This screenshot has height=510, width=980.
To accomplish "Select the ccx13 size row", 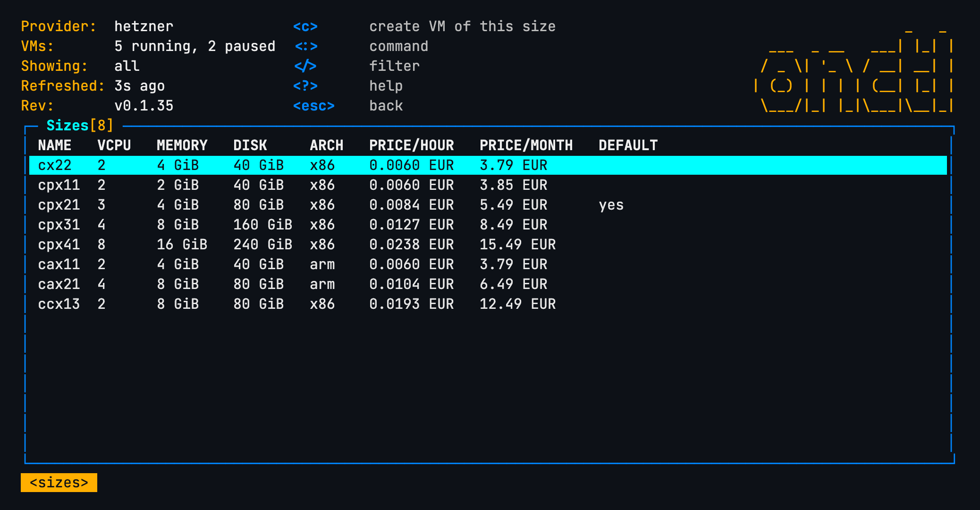I will [x=488, y=304].
